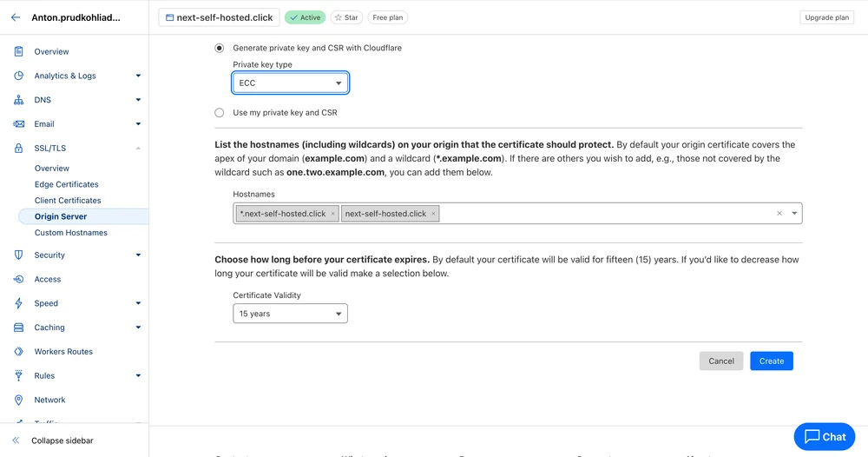Image resolution: width=868 pixels, height=457 pixels.
Task: Click the back arrow next to account name
Action: coord(16,17)
